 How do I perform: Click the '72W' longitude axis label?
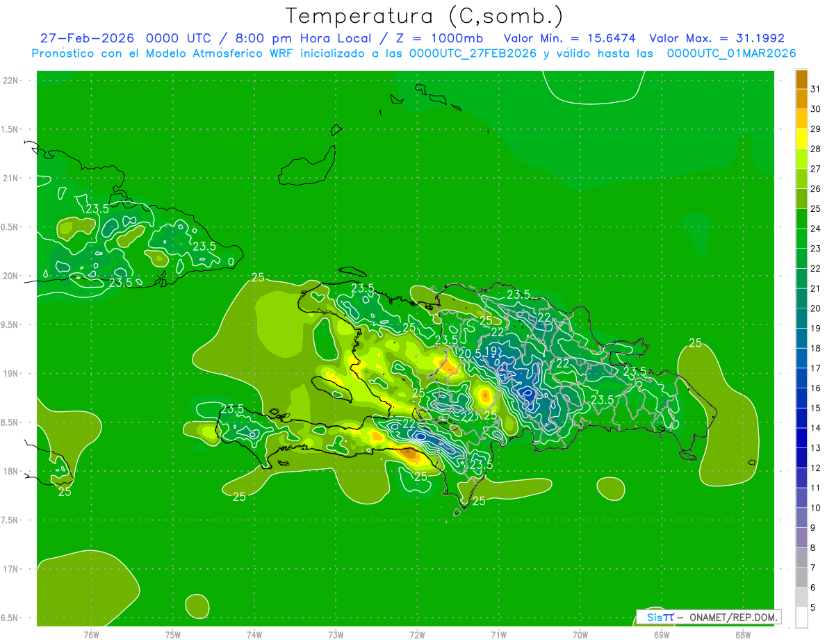click(417, 634)
